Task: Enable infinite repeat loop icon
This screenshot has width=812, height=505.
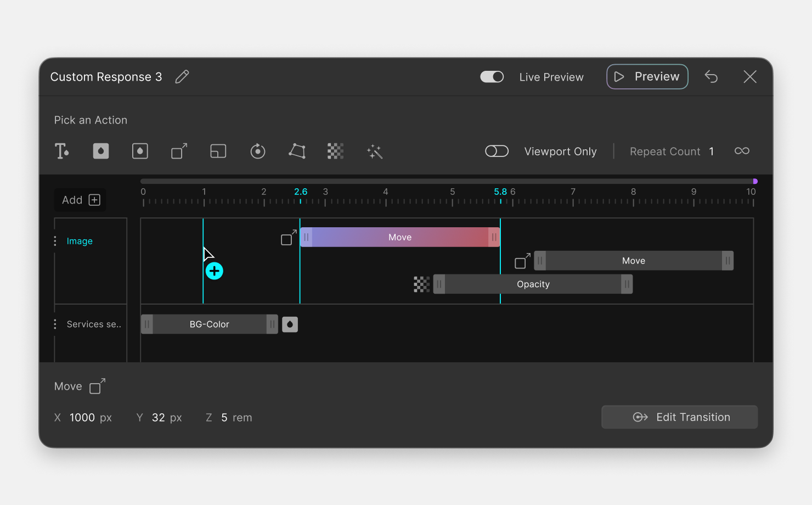Action: [742, 151]
